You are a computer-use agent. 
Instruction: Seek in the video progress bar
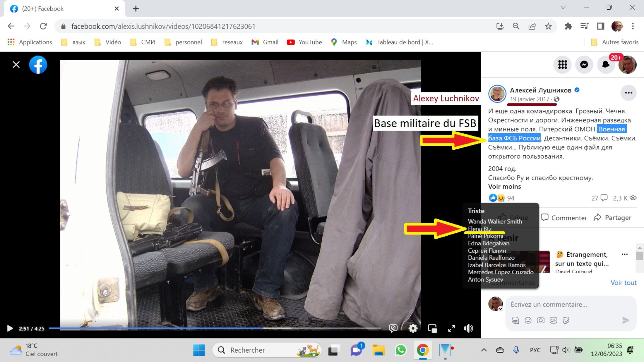215,328
